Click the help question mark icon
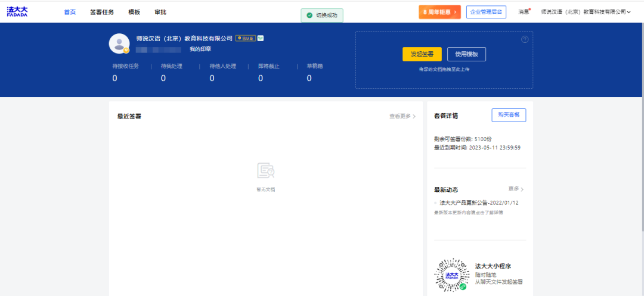 525,39
